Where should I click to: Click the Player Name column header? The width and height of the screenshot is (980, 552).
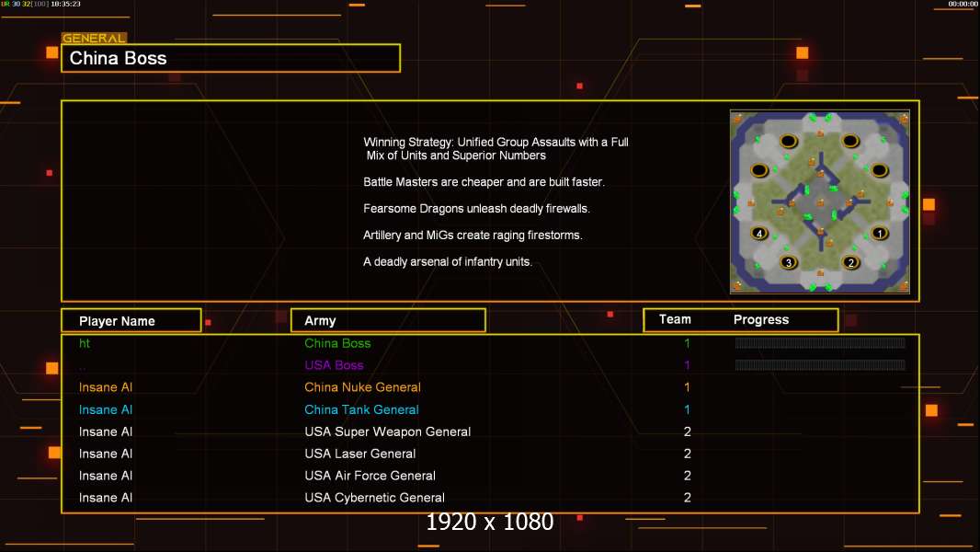tap(131, 321)
